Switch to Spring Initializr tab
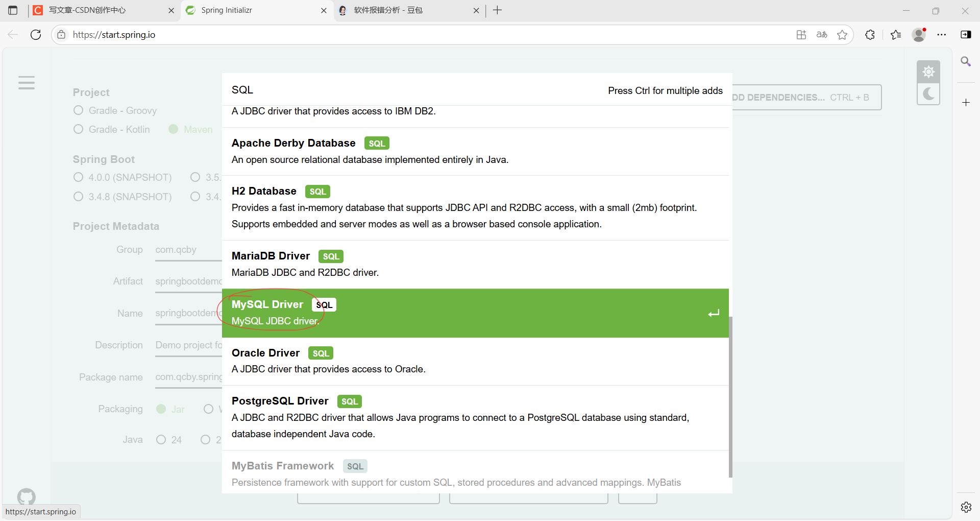Image resolution: width=980 pixels, height=521 pixels. 257,10
